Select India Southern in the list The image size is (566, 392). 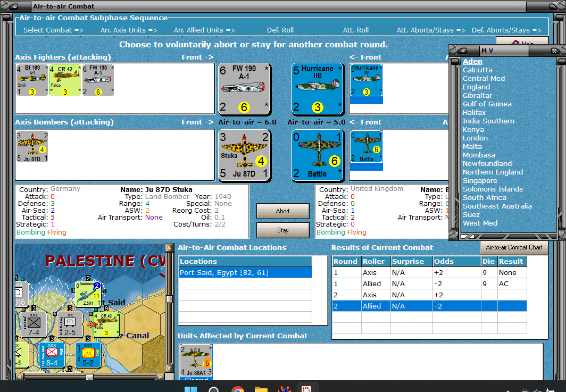pos(488,121)
